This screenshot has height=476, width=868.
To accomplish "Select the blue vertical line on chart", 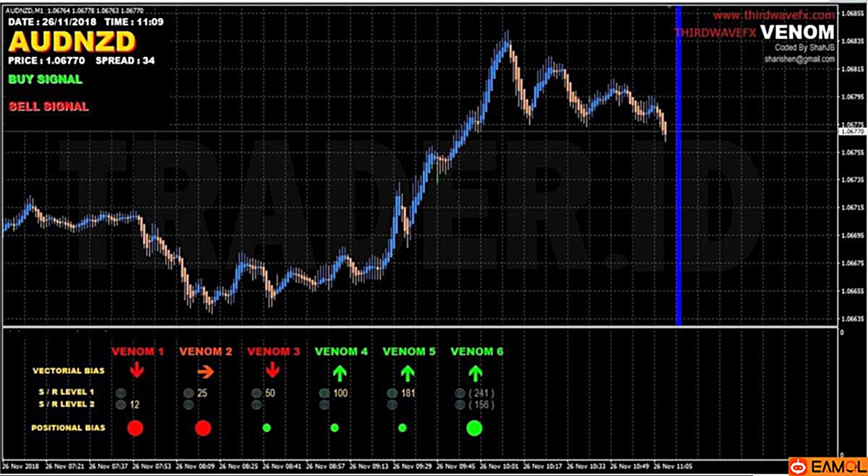I will coord(679,166).
